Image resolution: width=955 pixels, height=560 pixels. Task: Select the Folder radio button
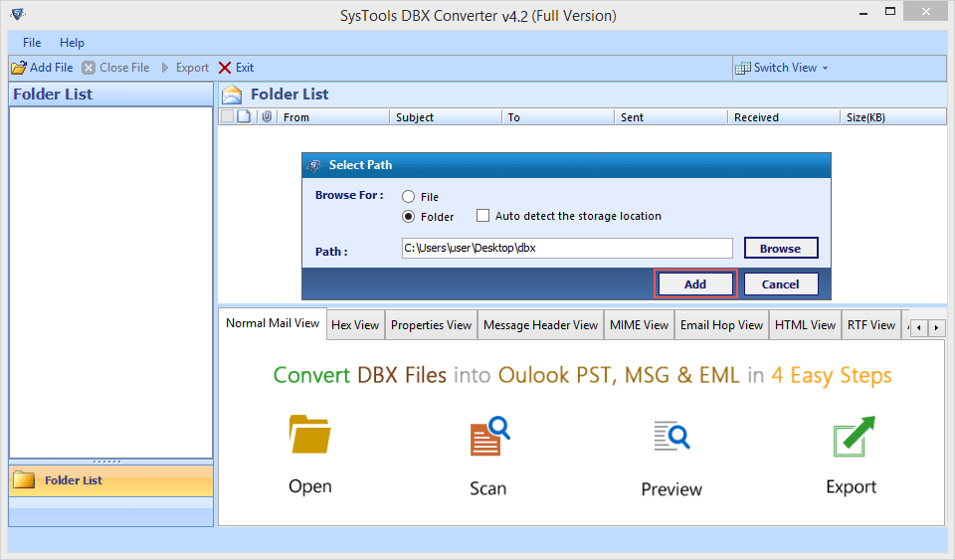point(408,216)
